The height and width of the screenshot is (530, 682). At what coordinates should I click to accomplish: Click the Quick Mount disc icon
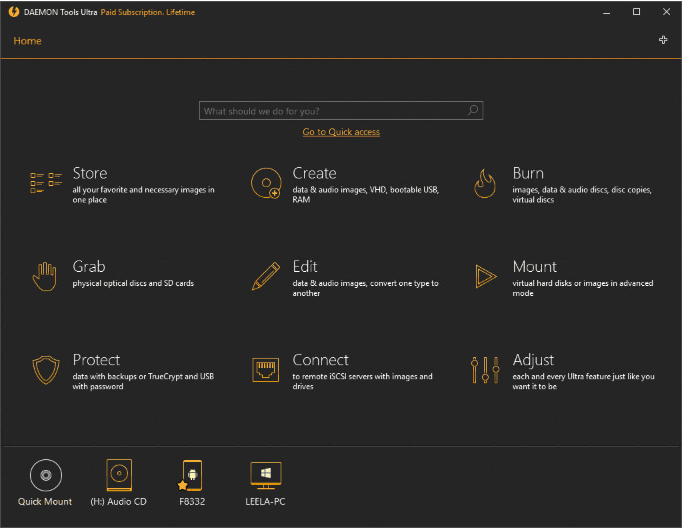pyautogui.click(x=46, y=475)
